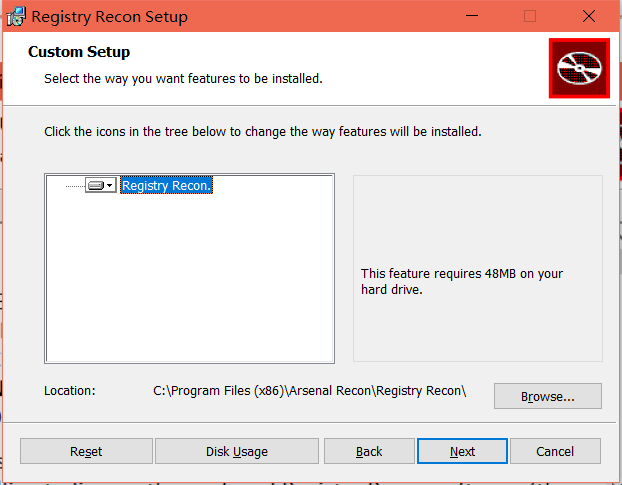Cancel the Registry Recon setup

pyautogui.click(x=555, y=451)
